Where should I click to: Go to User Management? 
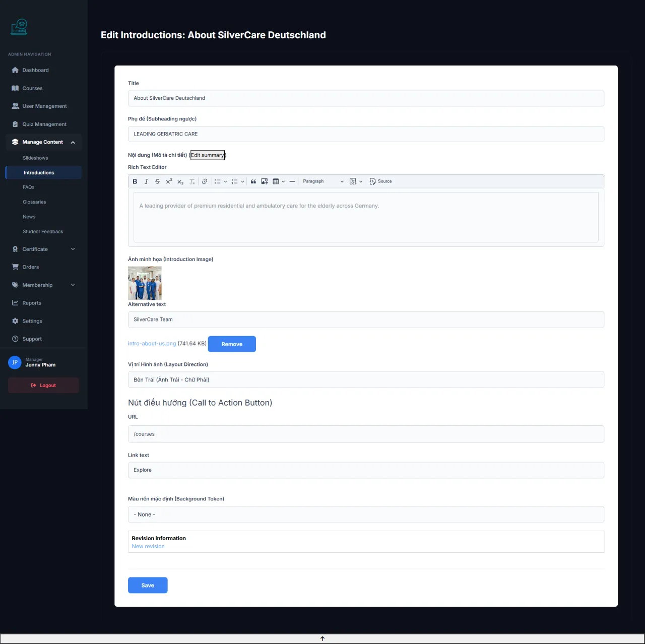43,106
